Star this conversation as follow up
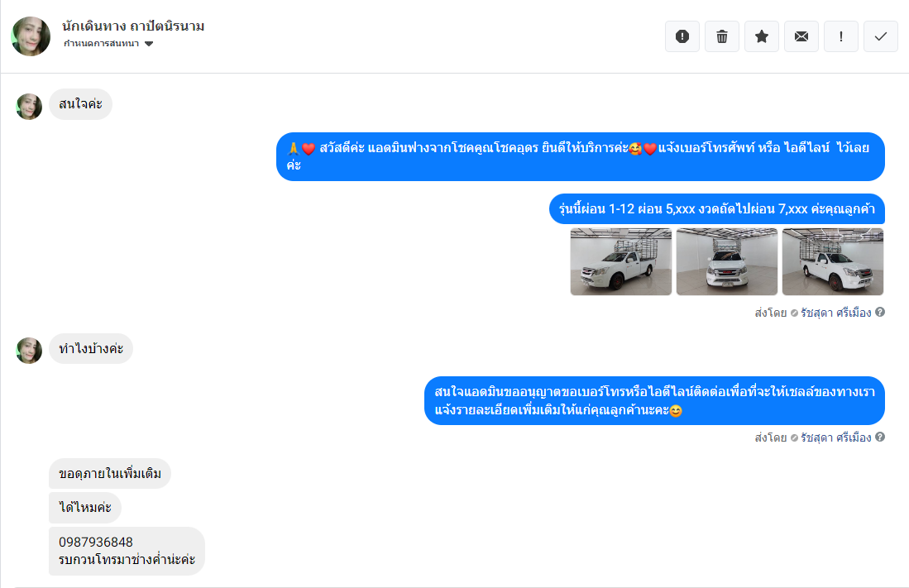Viewport: 909px width, 588px height. pos(762,36)
